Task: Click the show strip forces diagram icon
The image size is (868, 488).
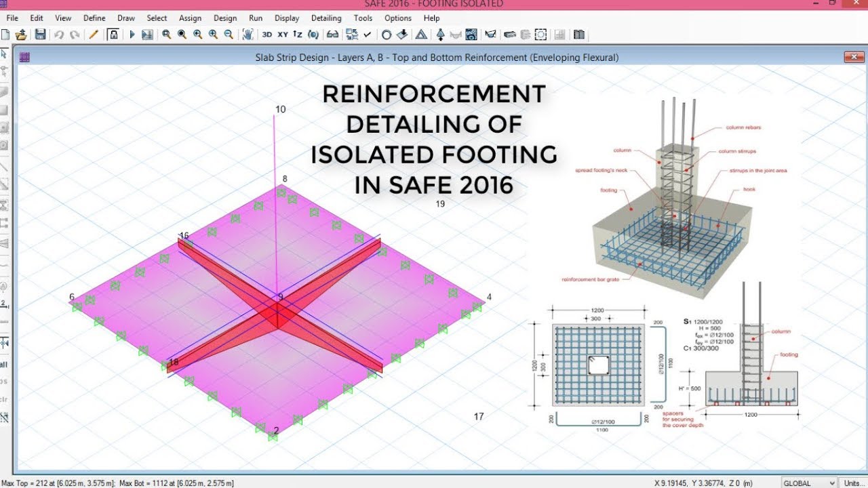Action: (491, 35)
